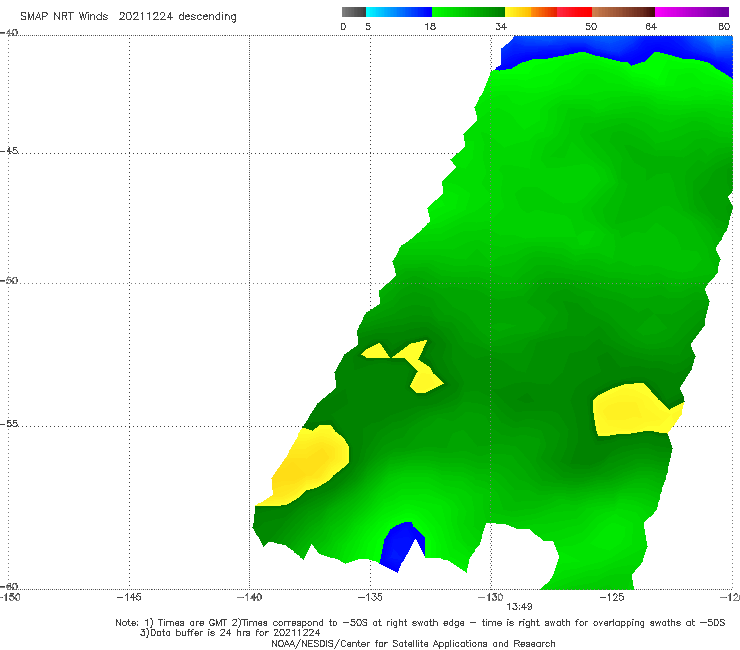Click the longitude axis label '-145'
This screenshot has height=650, width=740.
click(129, 597)
